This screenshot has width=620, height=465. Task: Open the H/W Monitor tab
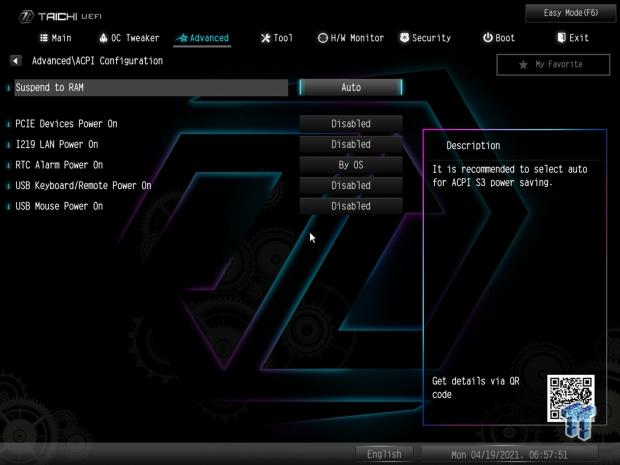351,38
